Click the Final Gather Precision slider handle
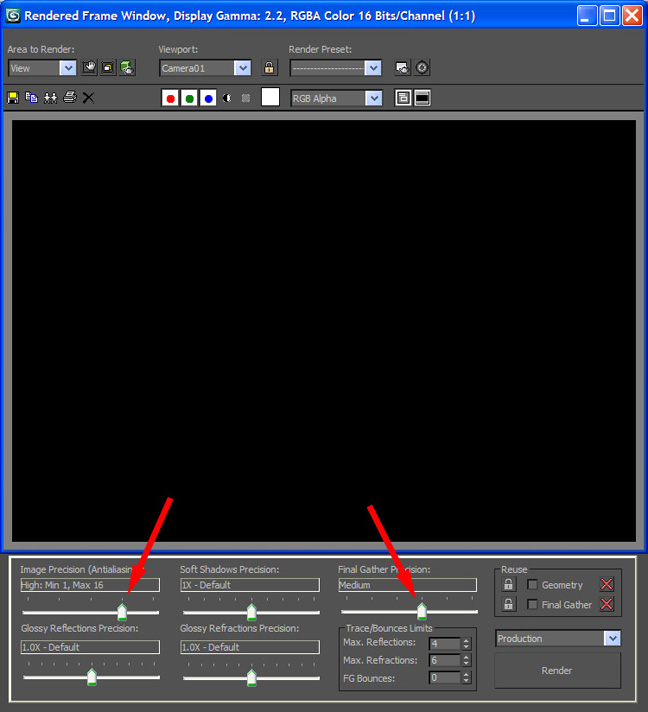Image resolution: width=648 pixels, height=712 pixels. pyautogui.click(x=421, y=611)
